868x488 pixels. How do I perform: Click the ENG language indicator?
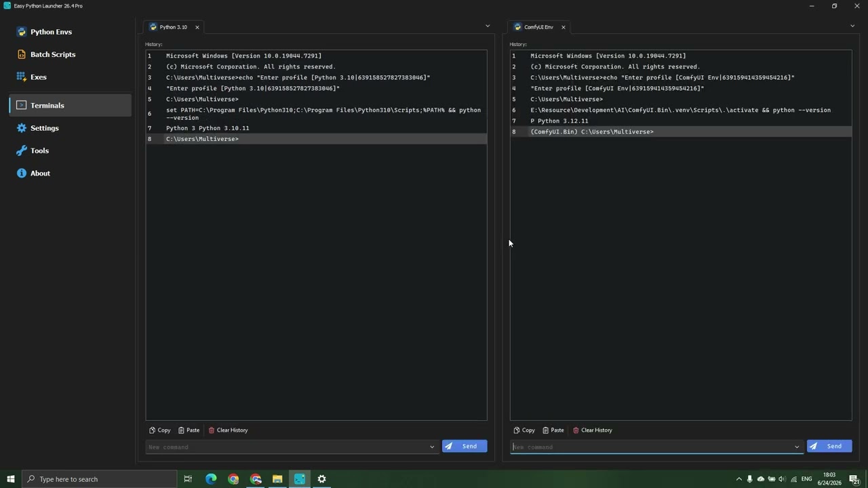click(x=807, y=479)
